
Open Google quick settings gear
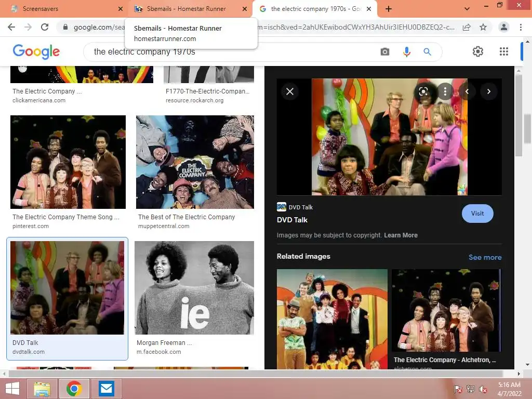tap(478, 51)
